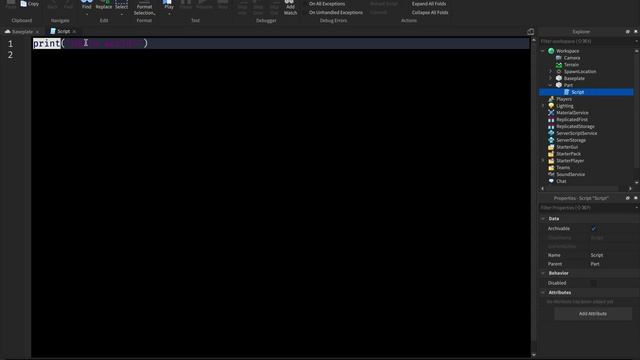Pop out the script editor window icon
The height and width of the screenshot is (360, 640).
coord(530,31)
